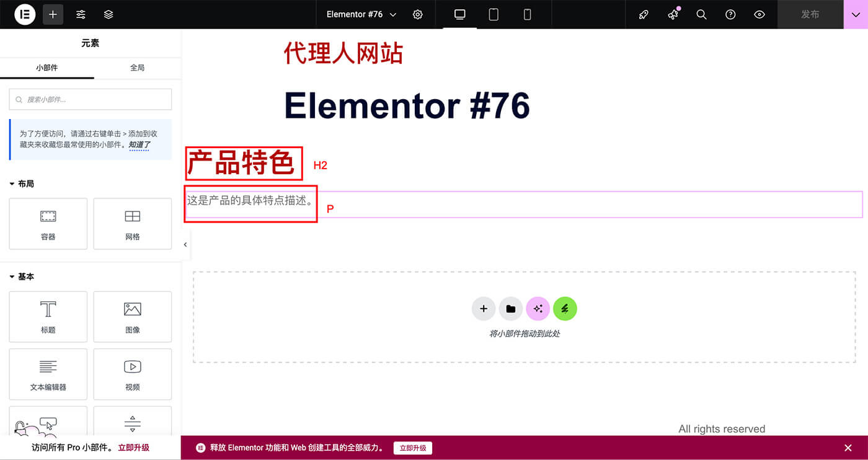Click the Elementor logo in the banner
Viewport: 868px width, 460px height.
[x=200, y=448]
